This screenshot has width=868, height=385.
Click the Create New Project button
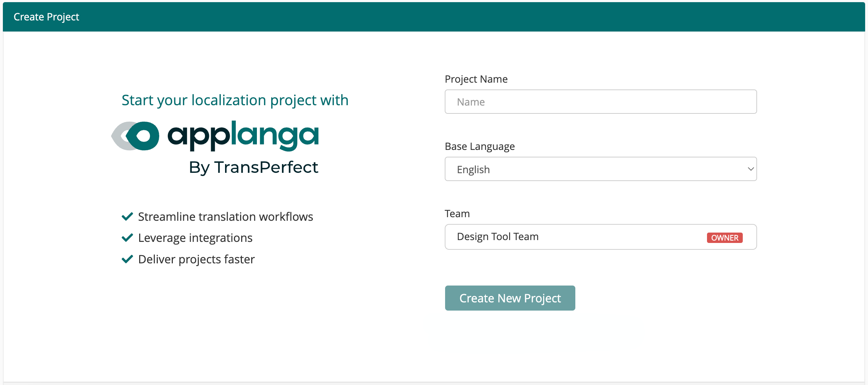[510, 298]
